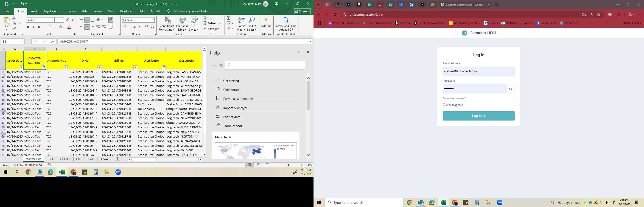Click the red Font Color swatch
Image resolution: width=644 pixels, height=207 pixels.
click(x=70, y=27)
